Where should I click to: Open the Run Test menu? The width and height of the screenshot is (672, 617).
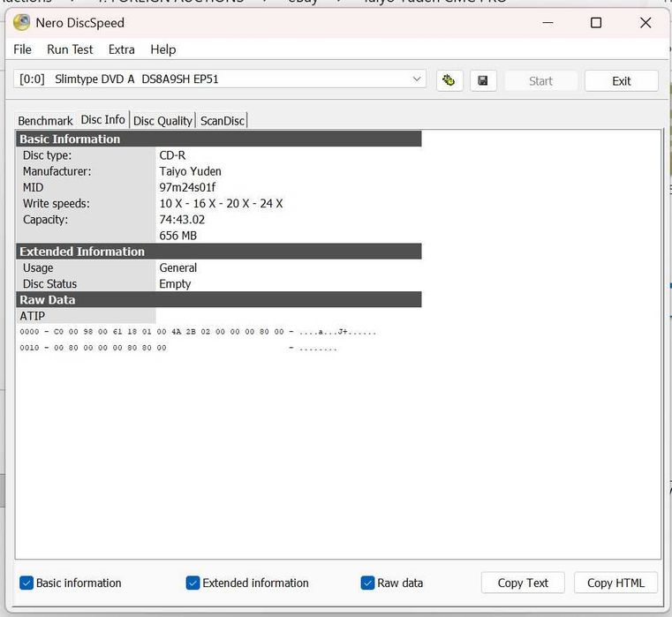[x=70, y=49]
